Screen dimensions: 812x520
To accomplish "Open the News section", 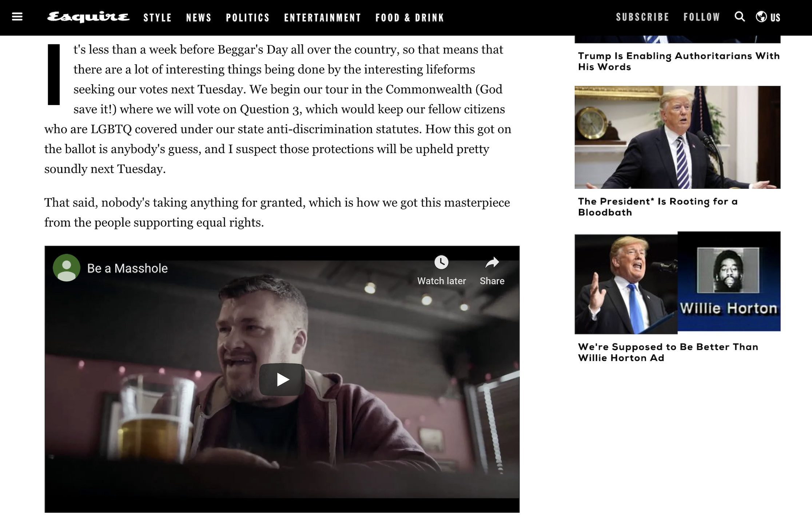I will (x=199, y=17).
